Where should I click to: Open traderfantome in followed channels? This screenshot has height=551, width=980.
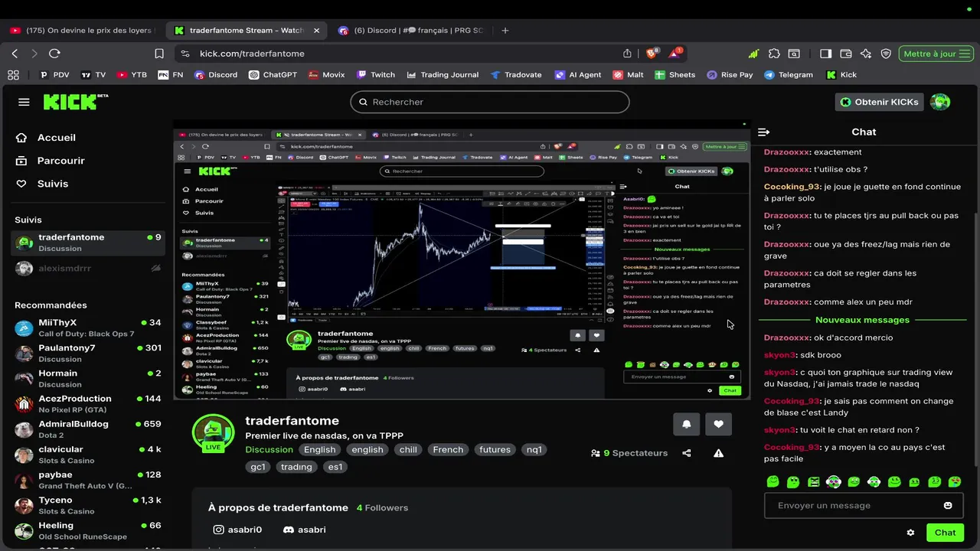click(x=89, y=243)
